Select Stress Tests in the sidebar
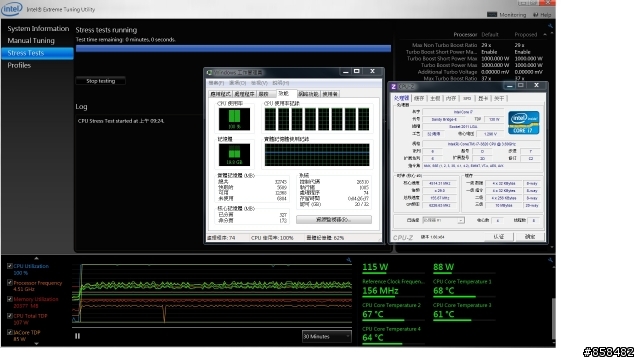The image size is (640, 360). pos(37,53)
